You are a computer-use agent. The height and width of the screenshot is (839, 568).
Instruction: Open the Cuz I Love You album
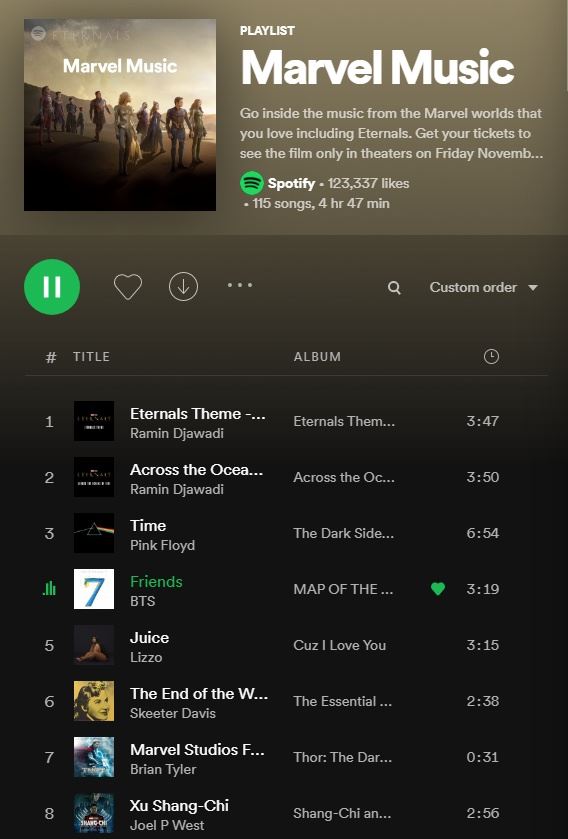click(340, 645)
